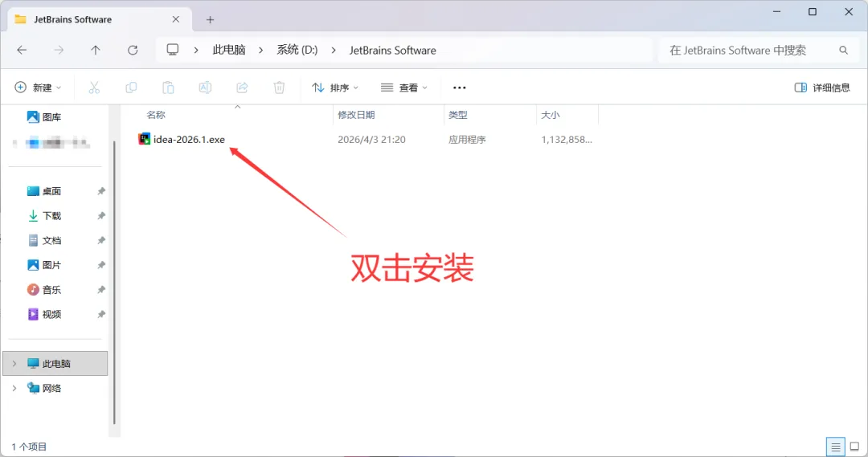Screen dimensions: 868x457
Task: Sort by the 修改日期 column header
Action: click(x=357, y=115)
